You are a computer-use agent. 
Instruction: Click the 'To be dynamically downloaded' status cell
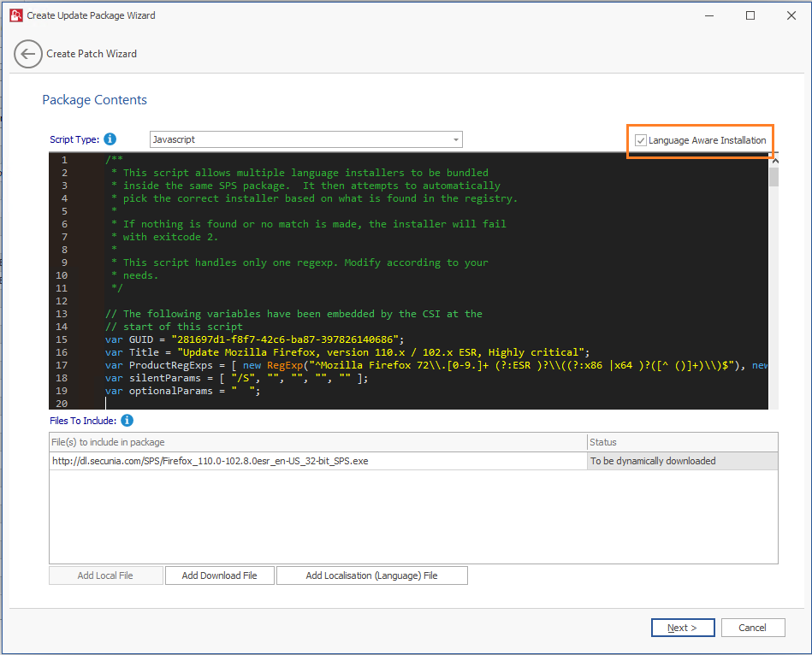[x=683, y=461]
